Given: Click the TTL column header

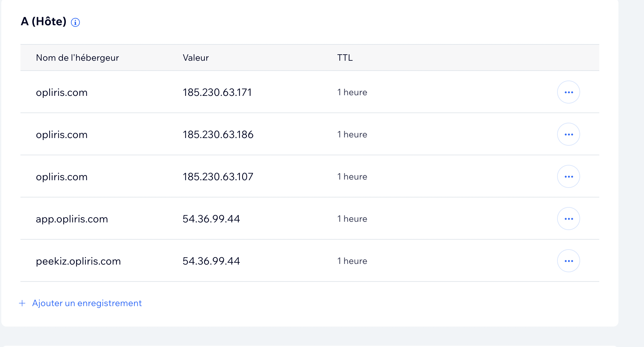Looking at the screenshot, I should pyautogui.click(x=345, y=58).
